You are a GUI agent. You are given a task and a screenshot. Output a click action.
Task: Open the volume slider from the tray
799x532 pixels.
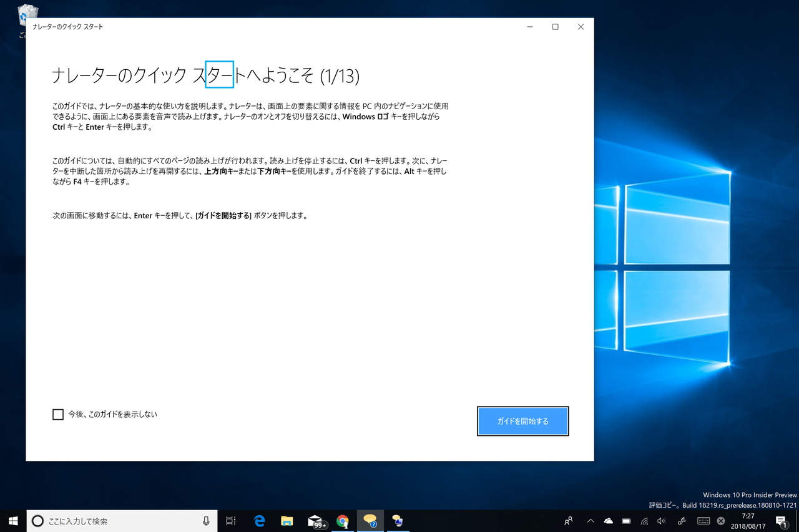click(661, 521)
